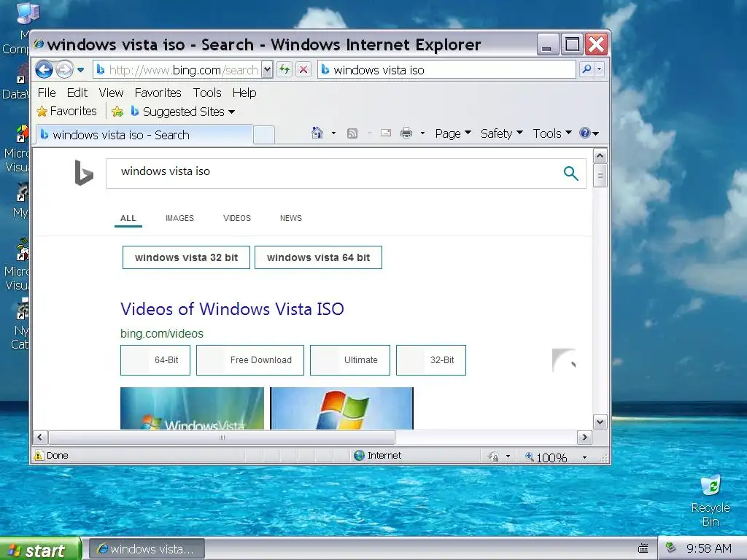Refresh the page with green arrows icon
Screen dimensions: 747x560
click(x=285, y=69)
